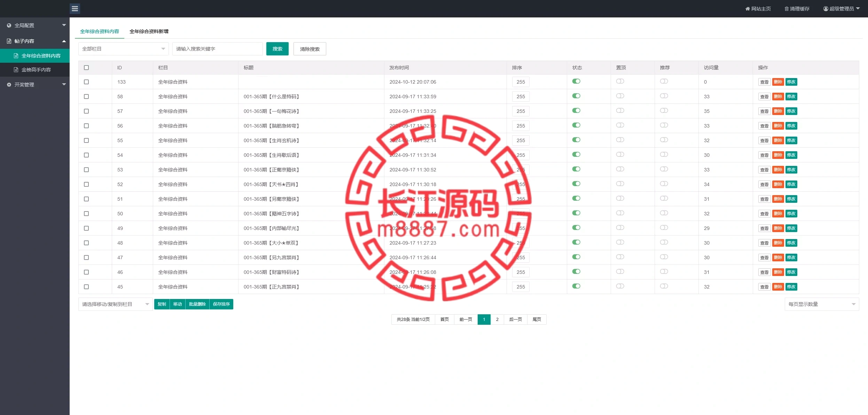Open the 超级管理员 account dropdown arrow
Image resolution: width=868 pixels, height=415 pixels.
coord(858,8)
